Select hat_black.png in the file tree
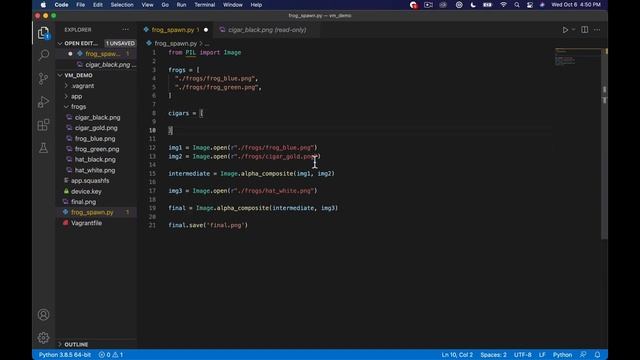The width and height of the screenshot is (640, 360). (96, 160)
